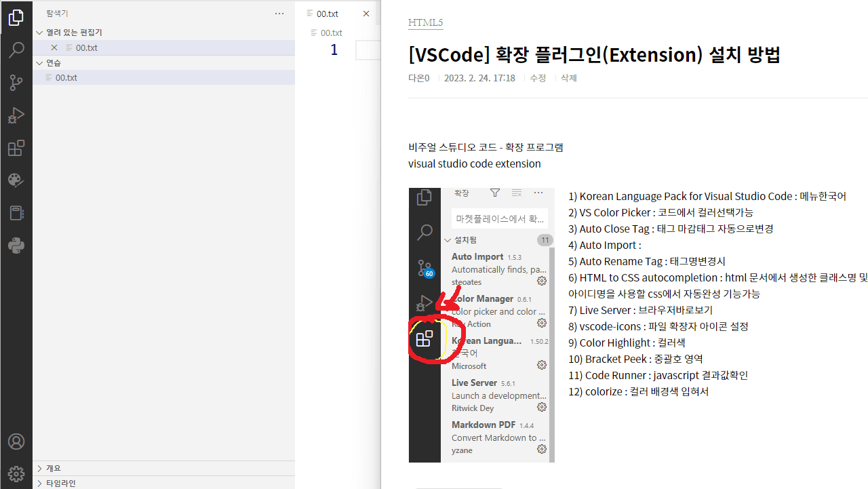The height and width of the screenshot is (489, 868).
Task: Click the Markdown PDF entry in image
Action: tap(499, 437)
